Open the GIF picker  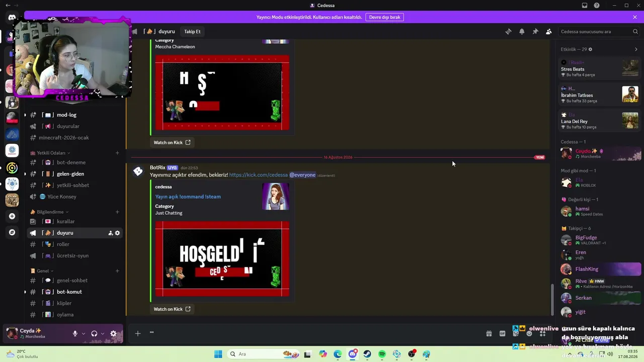(502, 333)
